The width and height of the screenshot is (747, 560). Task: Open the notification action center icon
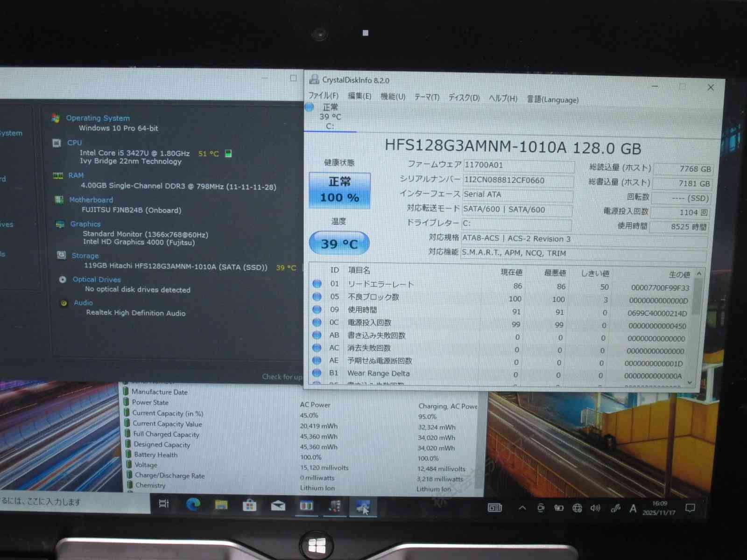[690, 508]
